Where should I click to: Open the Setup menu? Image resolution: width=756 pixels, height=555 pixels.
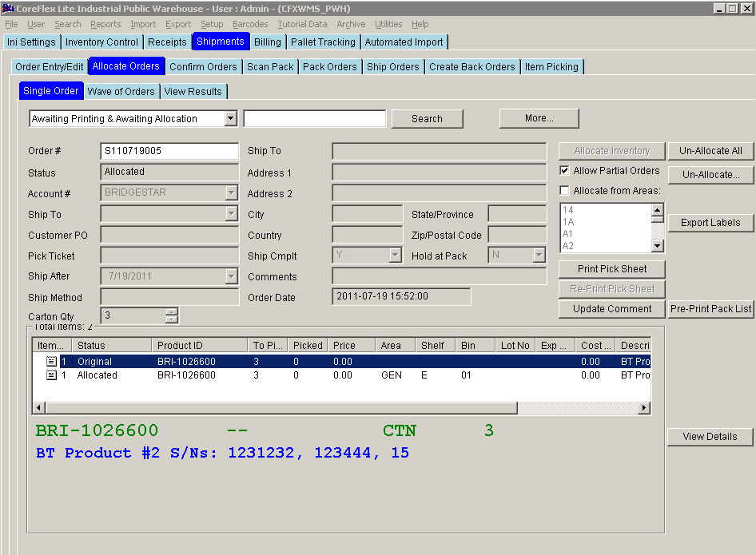pos(212,24)
